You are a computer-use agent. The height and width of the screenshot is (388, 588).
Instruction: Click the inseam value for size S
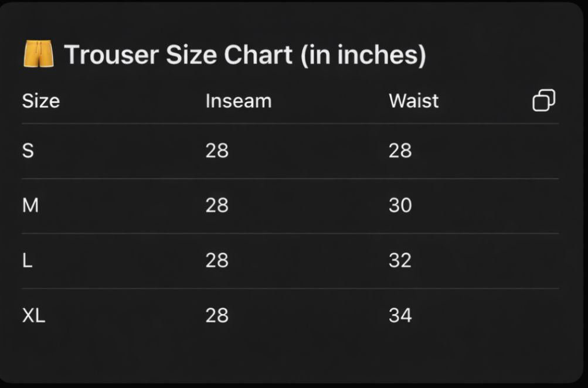217,151
